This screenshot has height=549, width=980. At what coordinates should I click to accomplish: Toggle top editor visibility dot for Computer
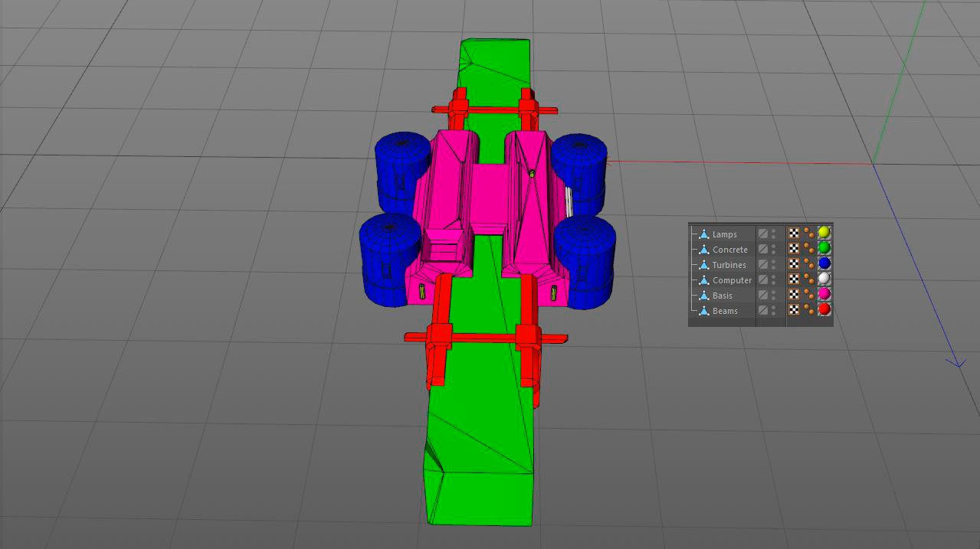click(773, 276)
